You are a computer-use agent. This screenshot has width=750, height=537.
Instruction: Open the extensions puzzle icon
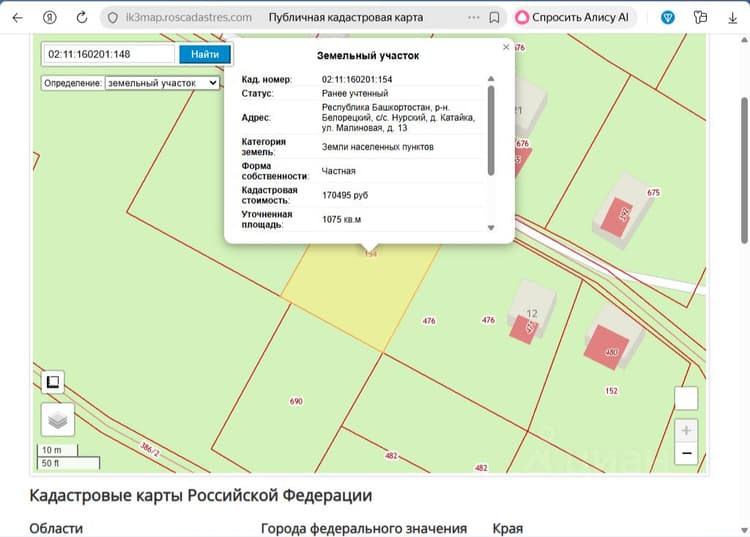pos(700,18)
